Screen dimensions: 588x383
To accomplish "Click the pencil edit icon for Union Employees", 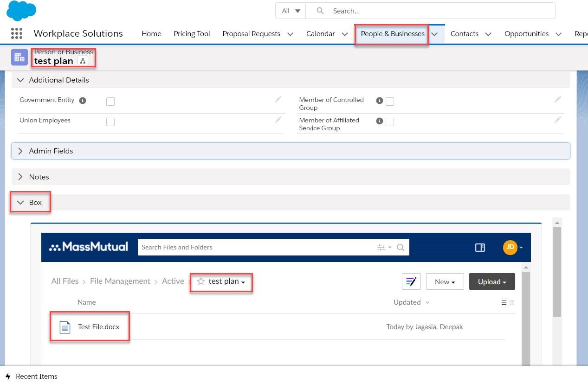I will coord(278,120).
